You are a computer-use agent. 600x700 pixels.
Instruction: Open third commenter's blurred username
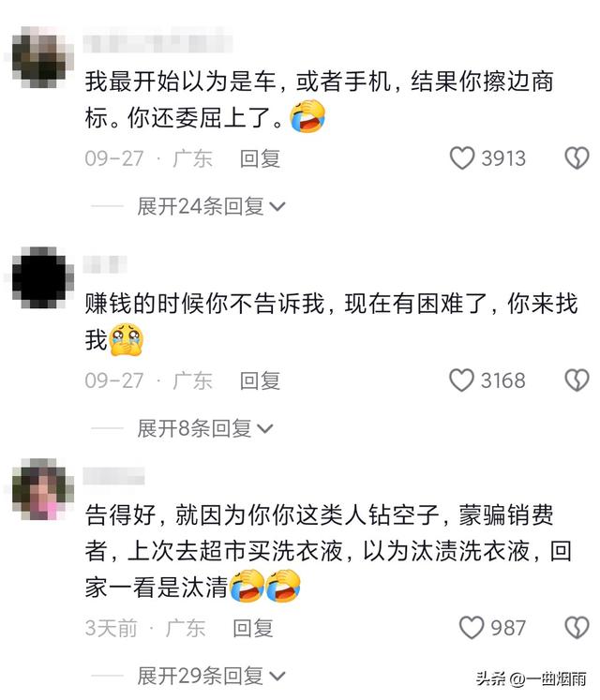click(113, 476)
